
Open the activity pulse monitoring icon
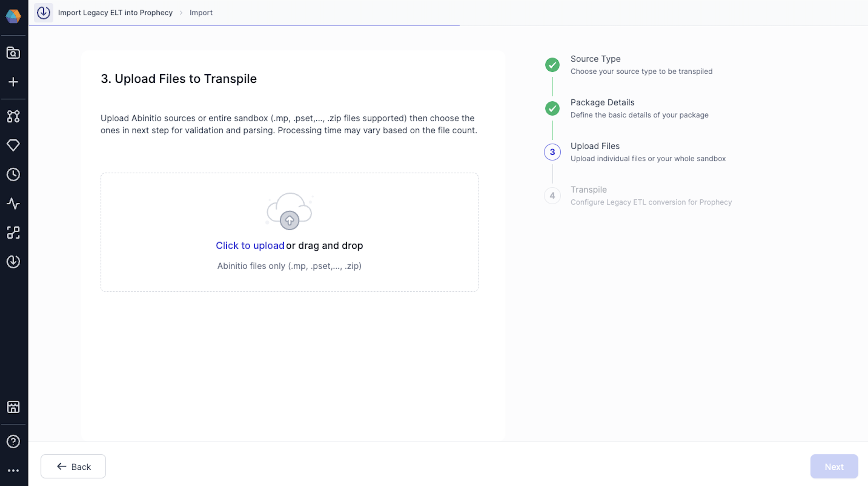pos(13,203)
